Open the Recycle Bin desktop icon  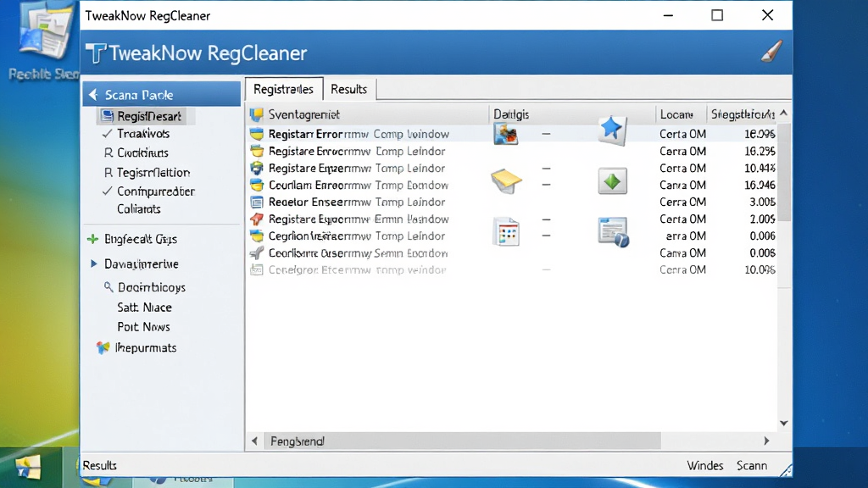(x=44, y=42)
